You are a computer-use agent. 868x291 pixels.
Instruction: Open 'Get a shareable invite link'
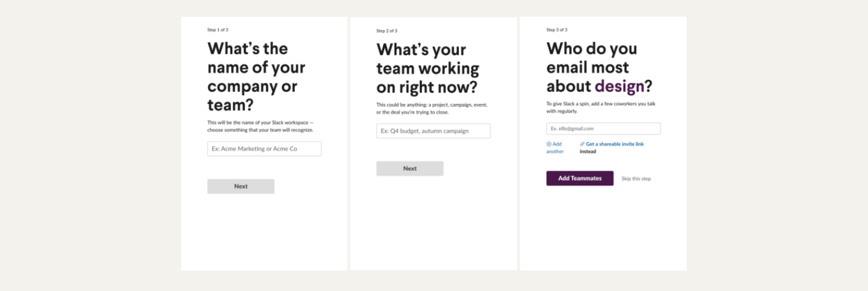pyautogui.click(x=615, y=144)
